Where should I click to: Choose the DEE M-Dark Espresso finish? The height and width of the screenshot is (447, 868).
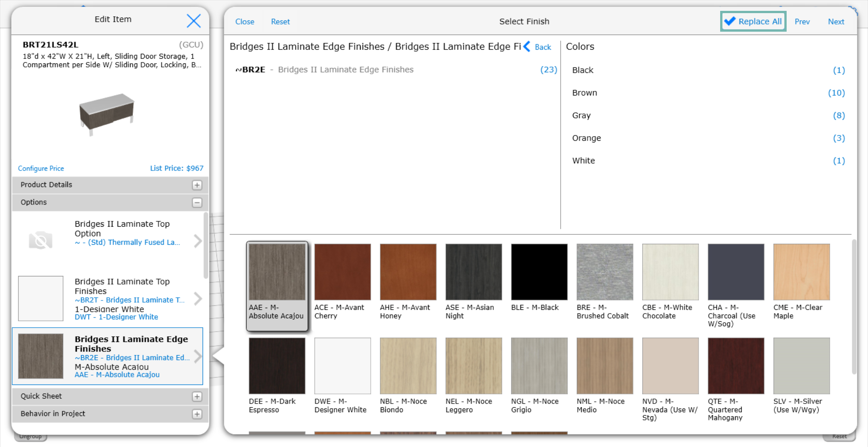click(277, 366)
